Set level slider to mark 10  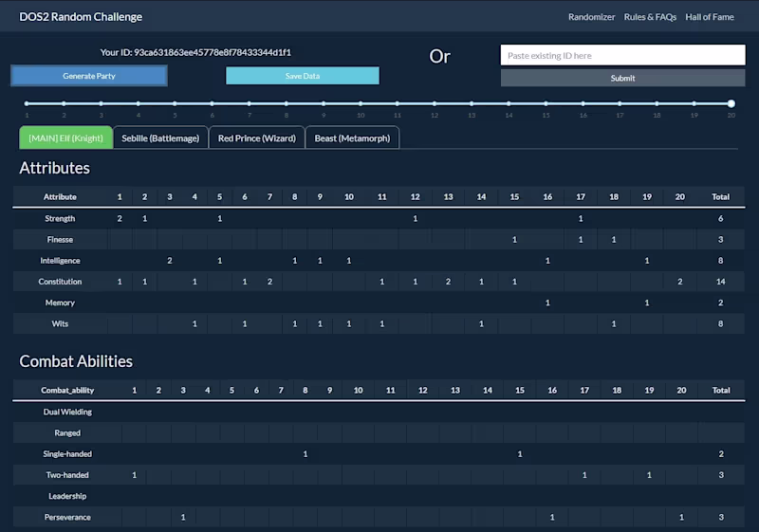point(360,103)
